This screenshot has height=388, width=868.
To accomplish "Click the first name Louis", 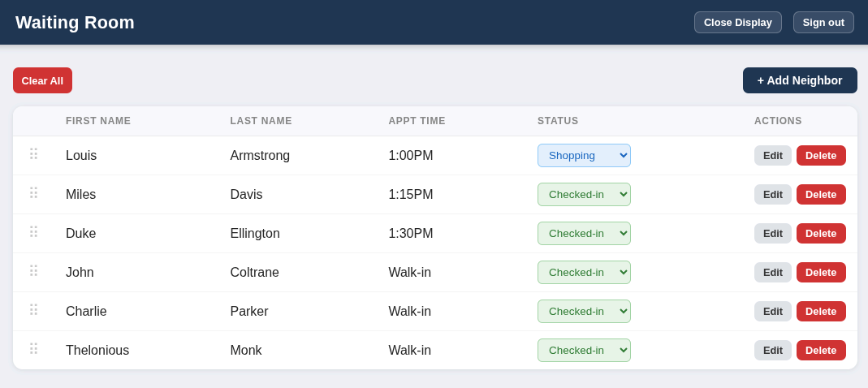I will tap(81, 156).
